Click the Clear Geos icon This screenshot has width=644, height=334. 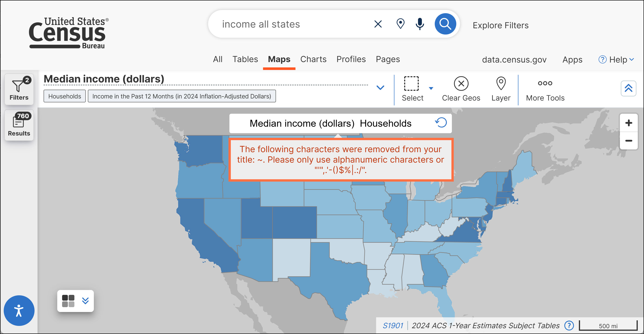point(461,84)
